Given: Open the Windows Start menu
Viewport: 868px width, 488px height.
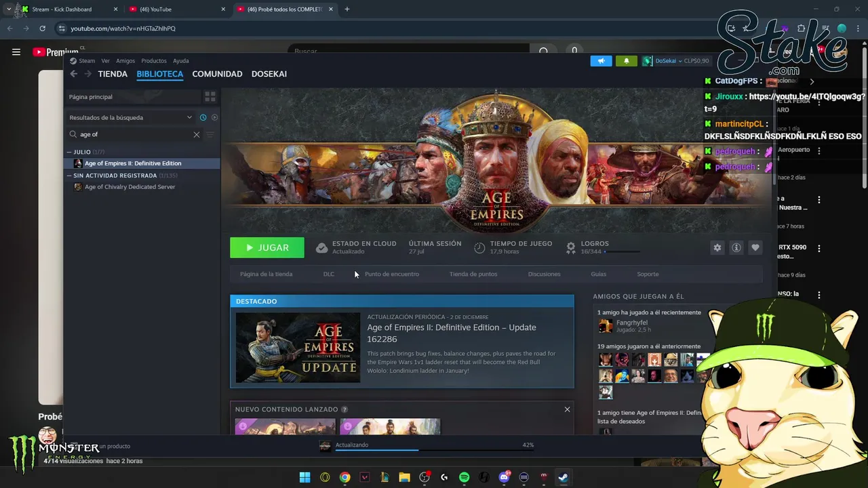Looking at the screenshot, I should click(305, 477).
